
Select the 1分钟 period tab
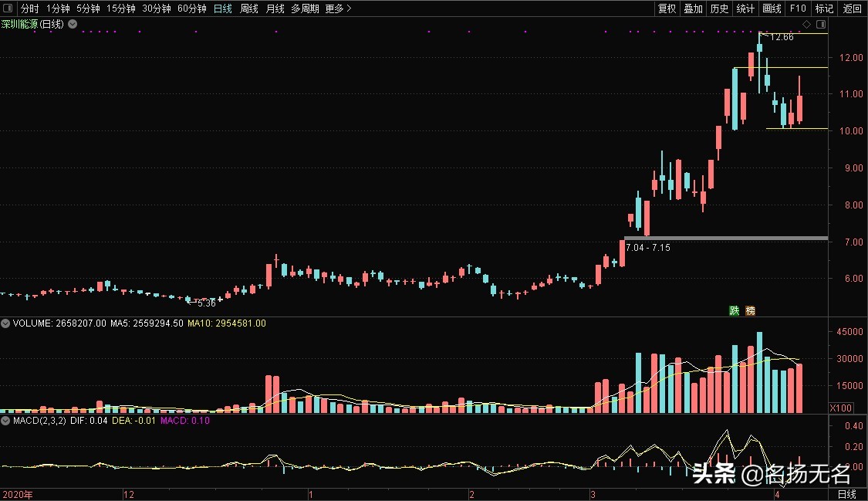point(58,8)
